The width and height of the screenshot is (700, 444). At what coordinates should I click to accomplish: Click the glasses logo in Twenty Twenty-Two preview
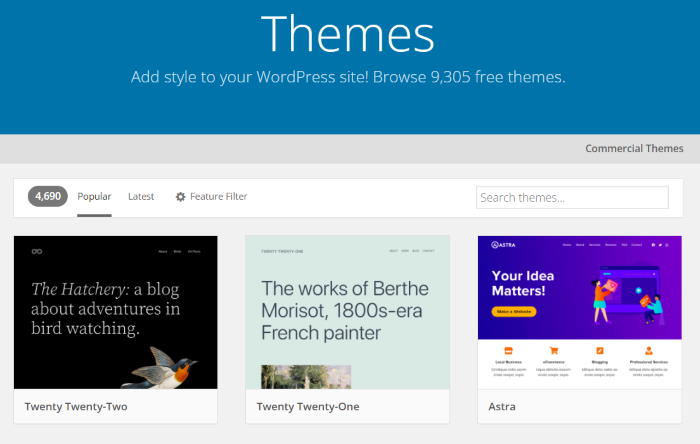(37, 252)
